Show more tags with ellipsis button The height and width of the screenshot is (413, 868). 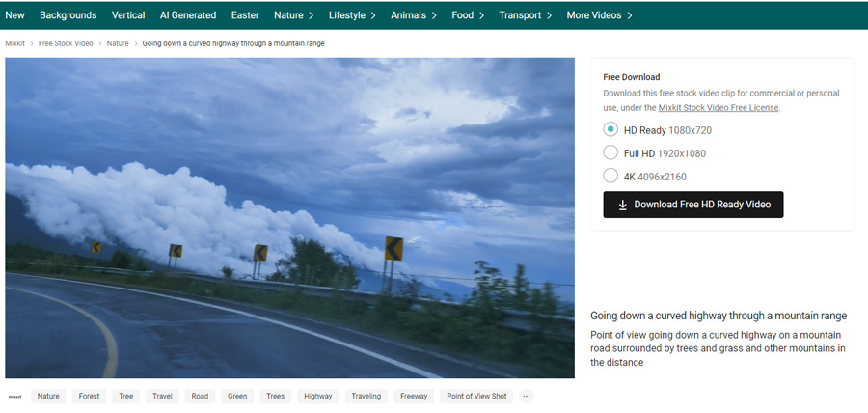(x=526, y=397)
